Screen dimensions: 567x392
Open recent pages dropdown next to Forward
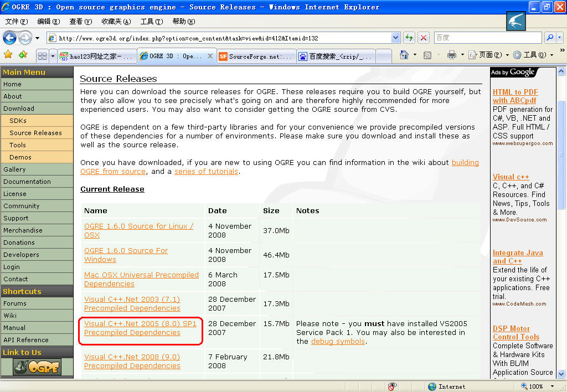(37, 38)
